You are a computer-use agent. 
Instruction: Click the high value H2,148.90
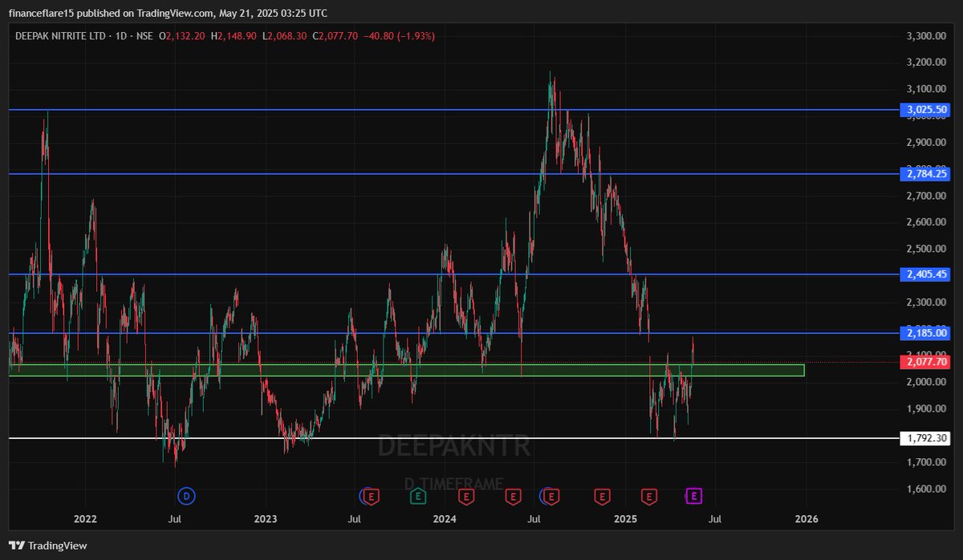[234, 35]
